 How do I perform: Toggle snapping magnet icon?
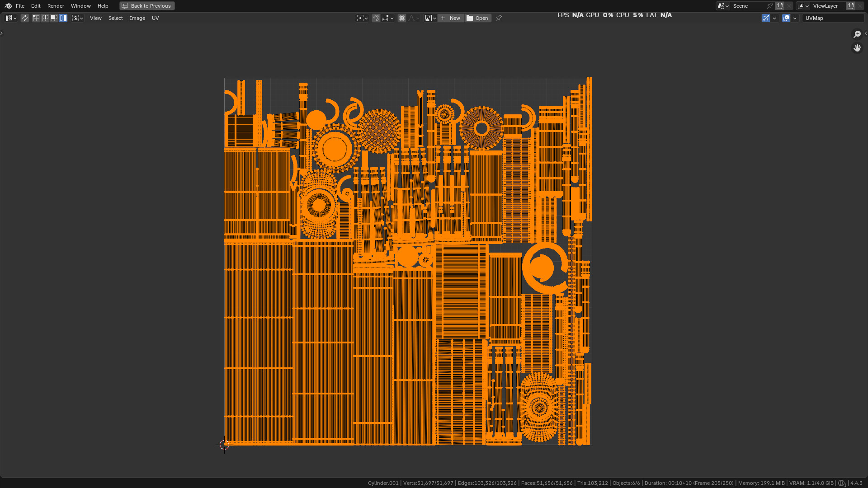coord(376,18)
